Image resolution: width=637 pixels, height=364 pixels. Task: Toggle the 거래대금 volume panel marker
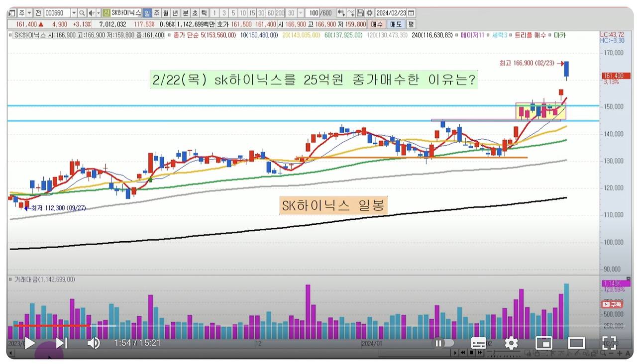10,279
